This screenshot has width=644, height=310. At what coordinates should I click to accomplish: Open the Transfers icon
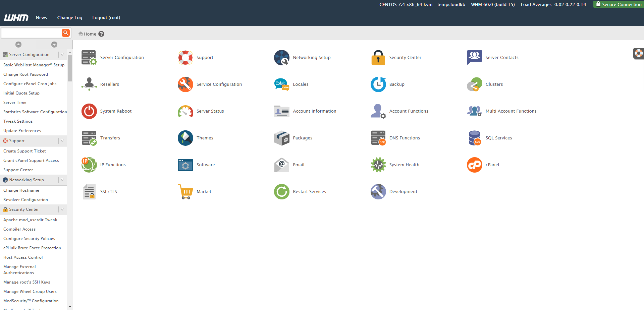coord(89,138)
